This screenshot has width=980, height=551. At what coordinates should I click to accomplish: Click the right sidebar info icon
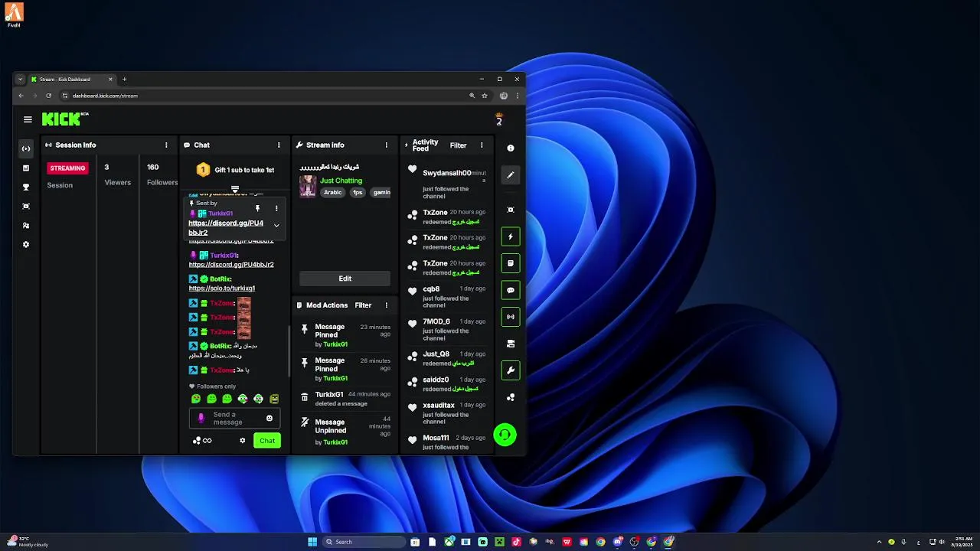pyautogui.click(x=511, y=148)
